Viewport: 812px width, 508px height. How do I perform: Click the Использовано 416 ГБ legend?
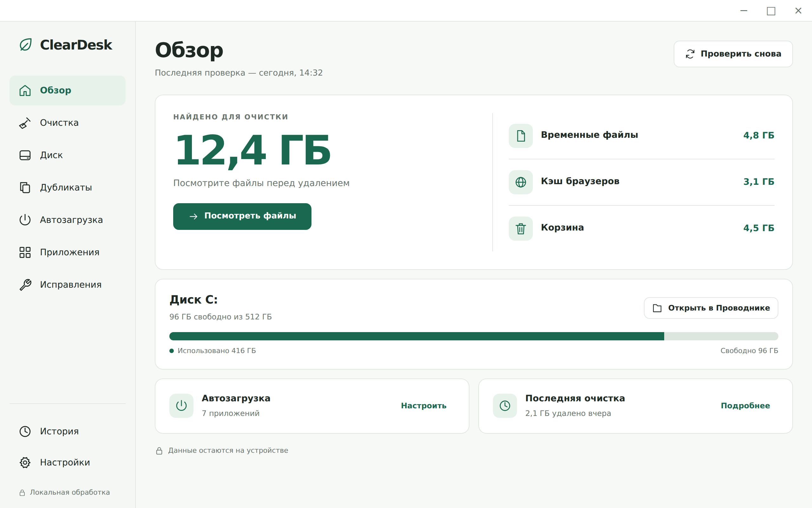pos(213,351)
